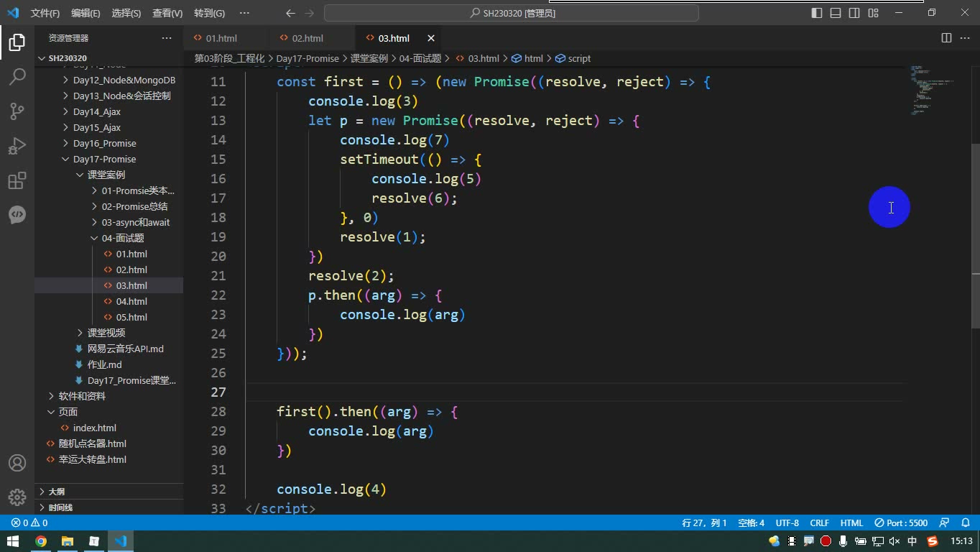Toggle the secondary side bar layout button
Image resolution: width=980 pixels, height=552 pixels.
854,13
